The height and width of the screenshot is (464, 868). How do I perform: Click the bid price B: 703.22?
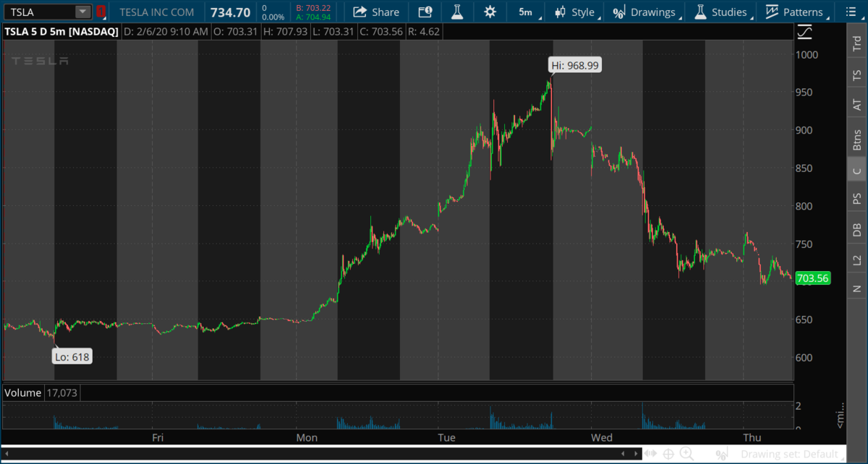[x=313, y=7]
